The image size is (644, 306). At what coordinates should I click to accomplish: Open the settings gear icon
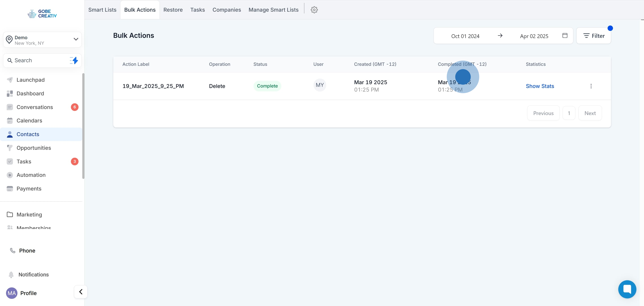pyautogui.click(x=314, y=10)
